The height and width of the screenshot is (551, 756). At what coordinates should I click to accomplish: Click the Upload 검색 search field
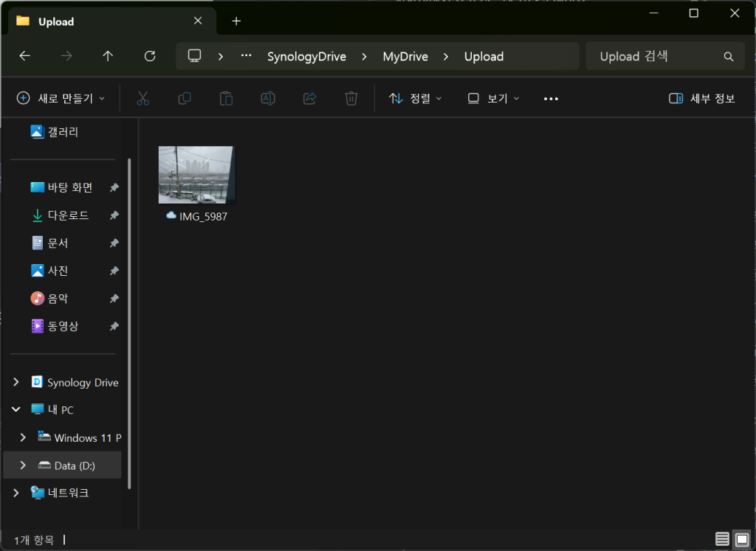point(665,56)
